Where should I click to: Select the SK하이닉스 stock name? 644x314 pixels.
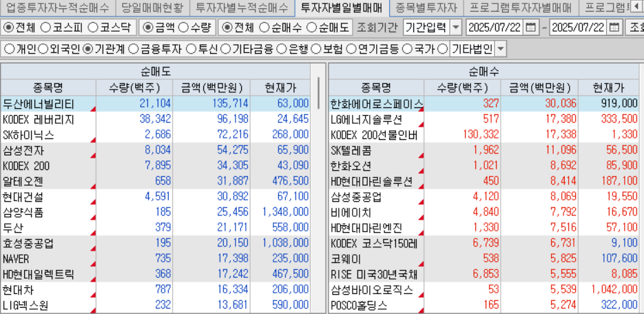[28, 135]
